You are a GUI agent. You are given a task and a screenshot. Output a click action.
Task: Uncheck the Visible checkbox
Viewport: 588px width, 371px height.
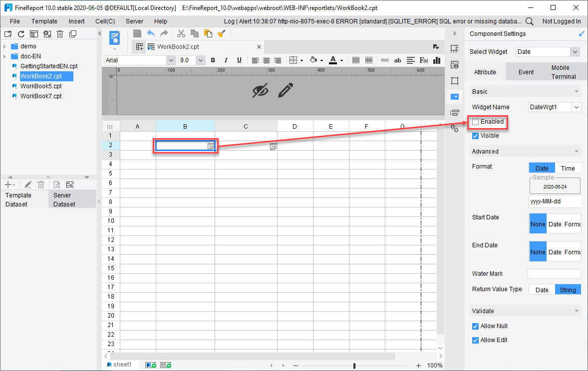476,136
